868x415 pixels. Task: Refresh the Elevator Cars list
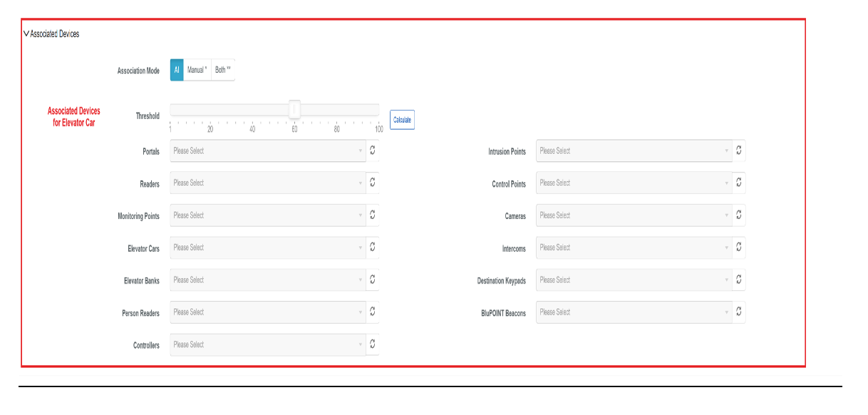[373, 247]
